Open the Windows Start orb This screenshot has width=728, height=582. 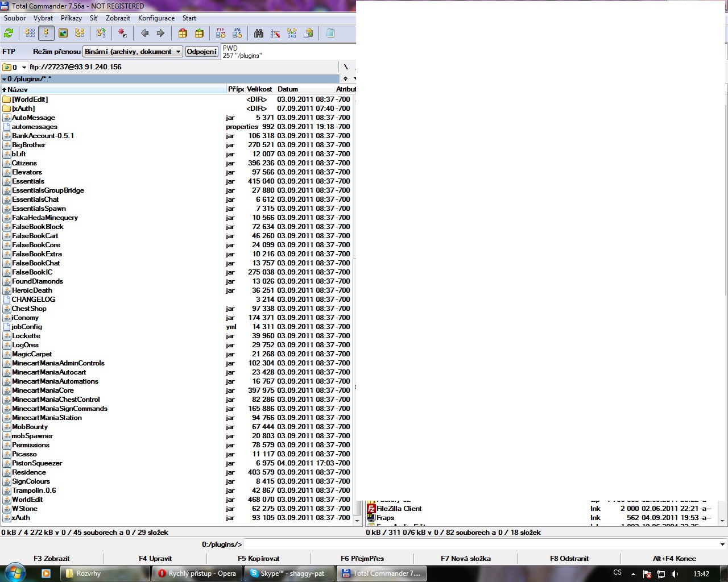point(15,573)
